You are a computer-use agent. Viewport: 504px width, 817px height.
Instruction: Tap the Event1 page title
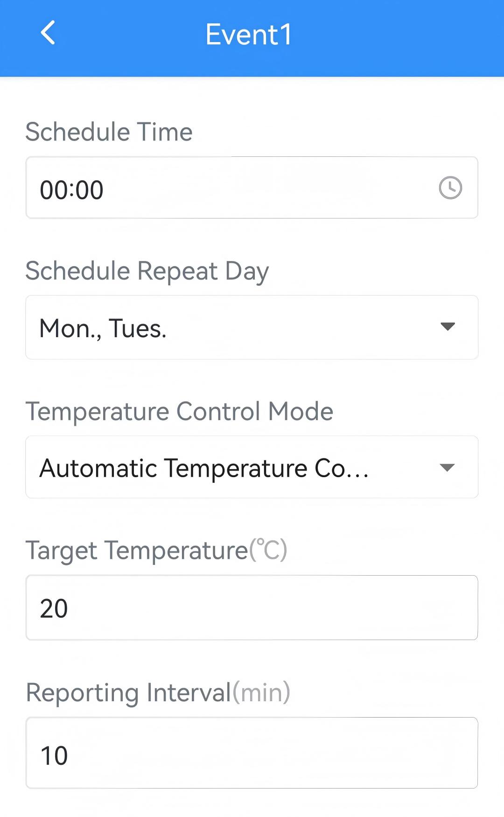pos(249,35)
